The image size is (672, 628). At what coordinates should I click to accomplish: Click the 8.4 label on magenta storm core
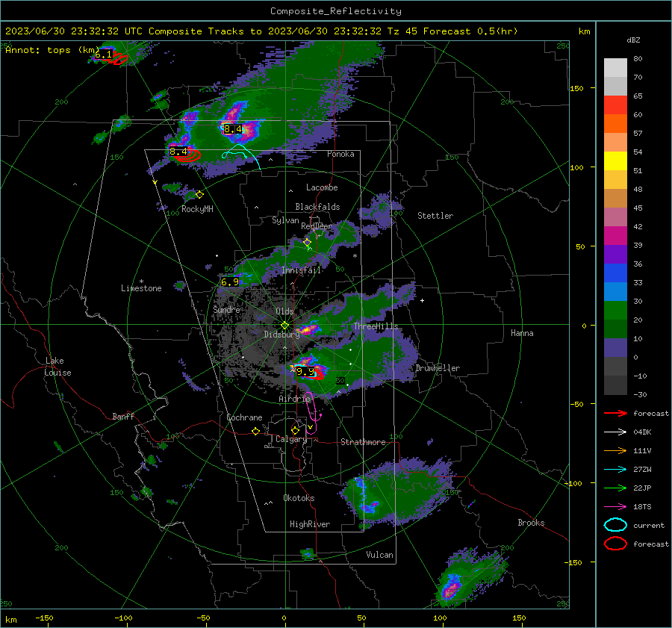(233, 129)
